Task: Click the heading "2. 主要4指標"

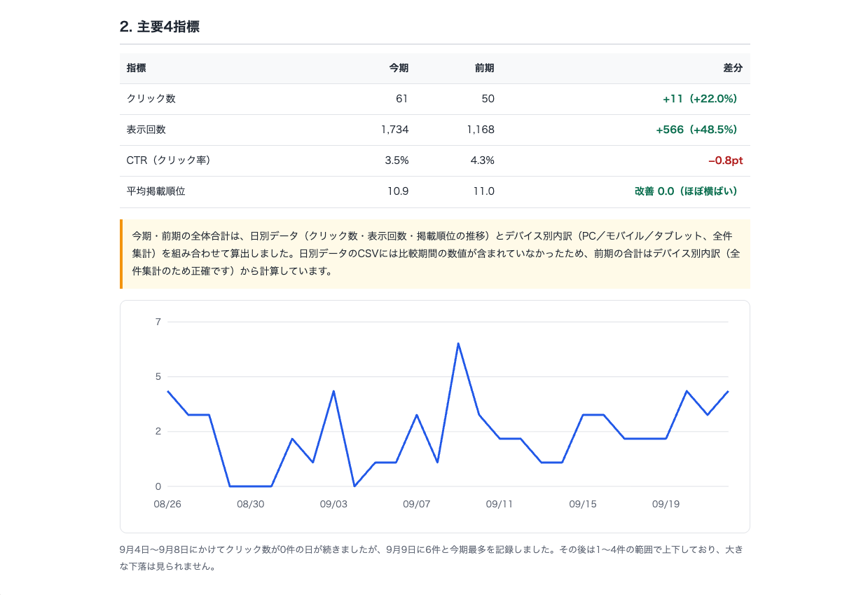Action: [160, 27]
